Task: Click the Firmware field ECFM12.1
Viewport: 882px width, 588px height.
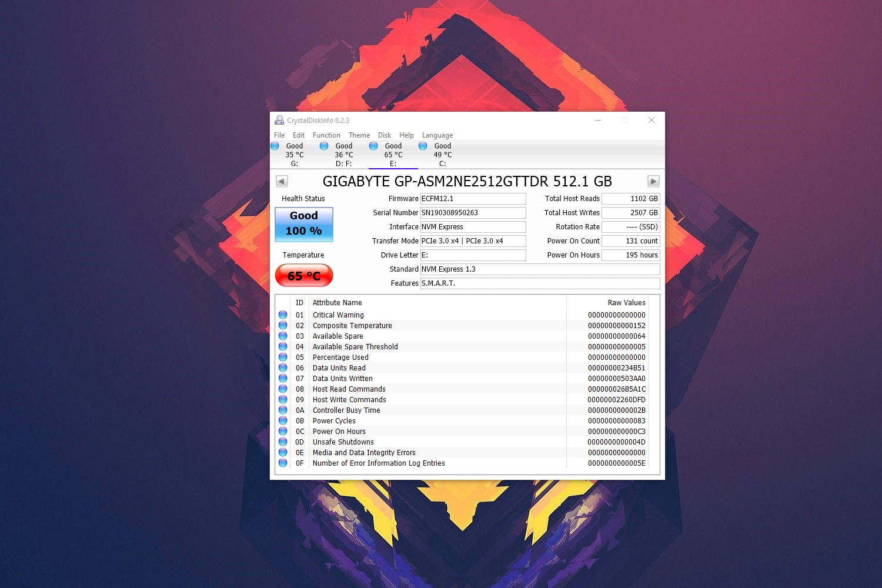Action: [x=473, y=199]
